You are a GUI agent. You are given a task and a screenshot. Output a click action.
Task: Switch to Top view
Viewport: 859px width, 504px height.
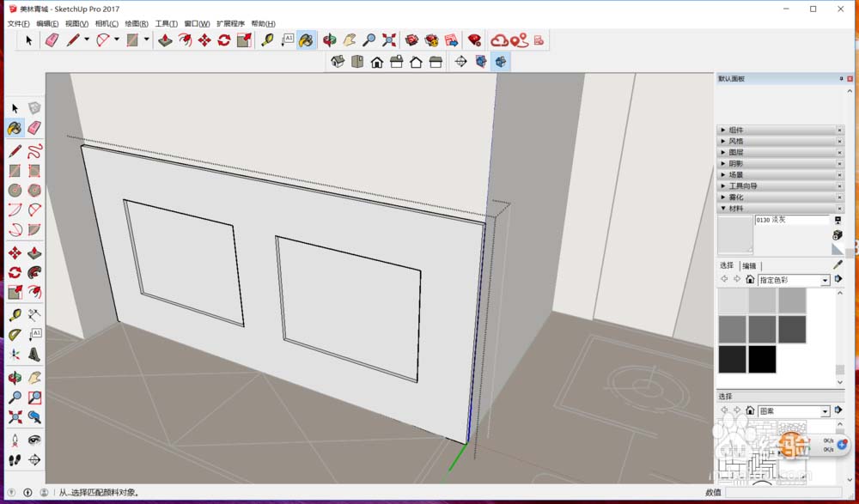356,61
